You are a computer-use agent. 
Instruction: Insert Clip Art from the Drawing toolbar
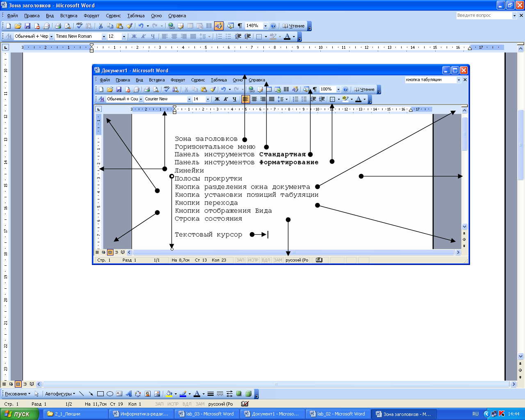148,394
